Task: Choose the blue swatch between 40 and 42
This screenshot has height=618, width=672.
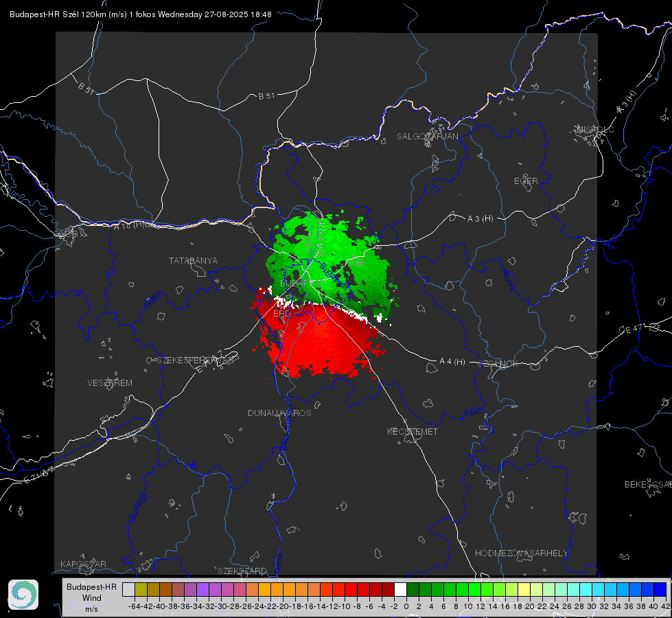Action: 660,589
